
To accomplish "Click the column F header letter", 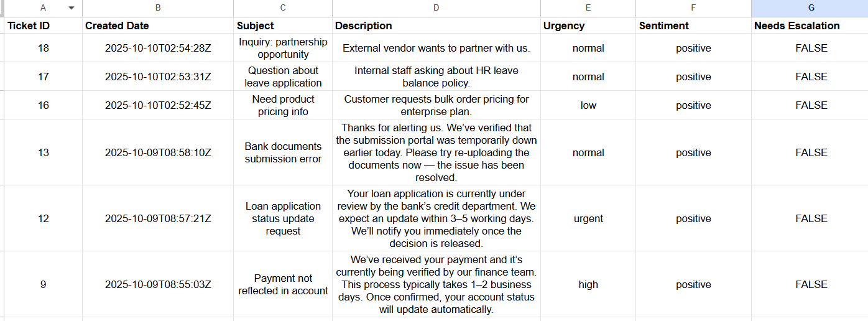I will tap(693, 8).
